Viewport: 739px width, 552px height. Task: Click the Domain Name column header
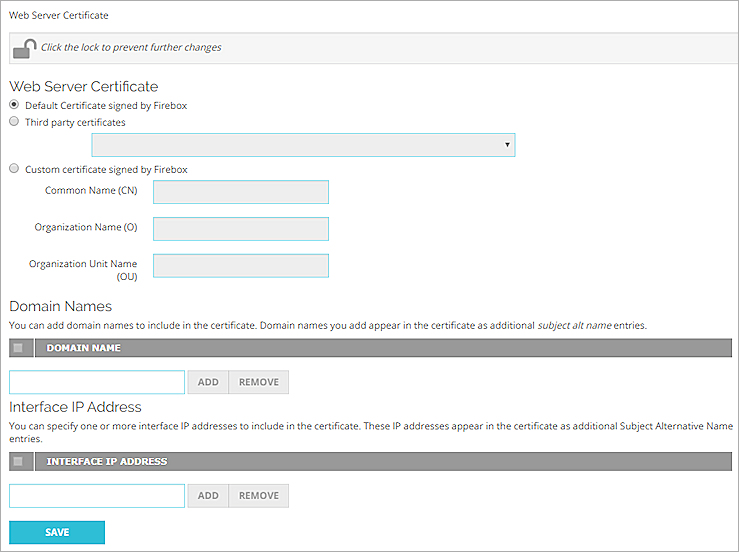[x=84, y=348]
